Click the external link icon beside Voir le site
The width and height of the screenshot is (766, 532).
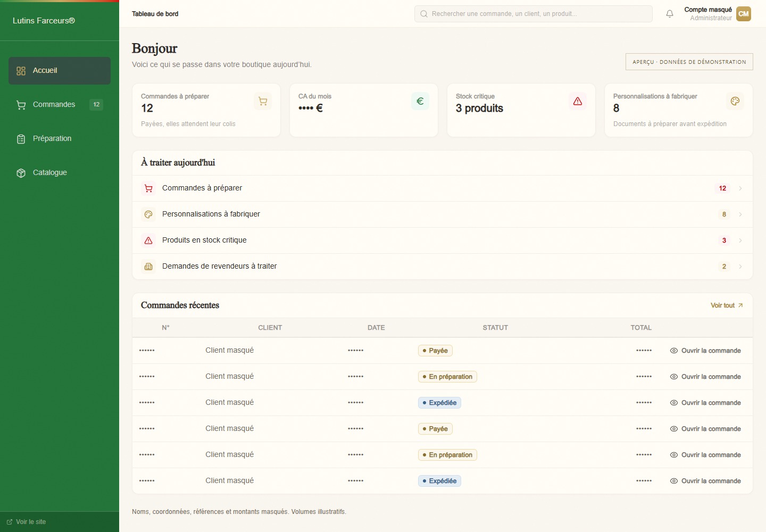click(10, 522)
